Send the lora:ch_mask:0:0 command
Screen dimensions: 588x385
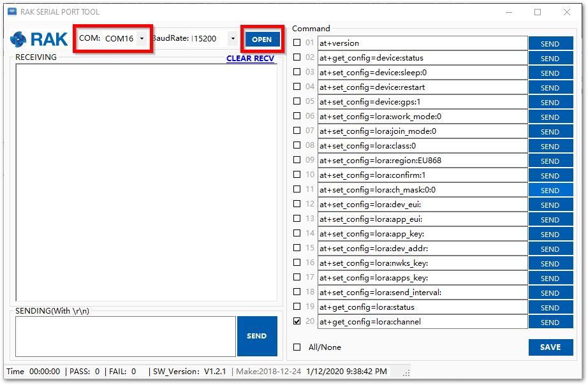550,190
